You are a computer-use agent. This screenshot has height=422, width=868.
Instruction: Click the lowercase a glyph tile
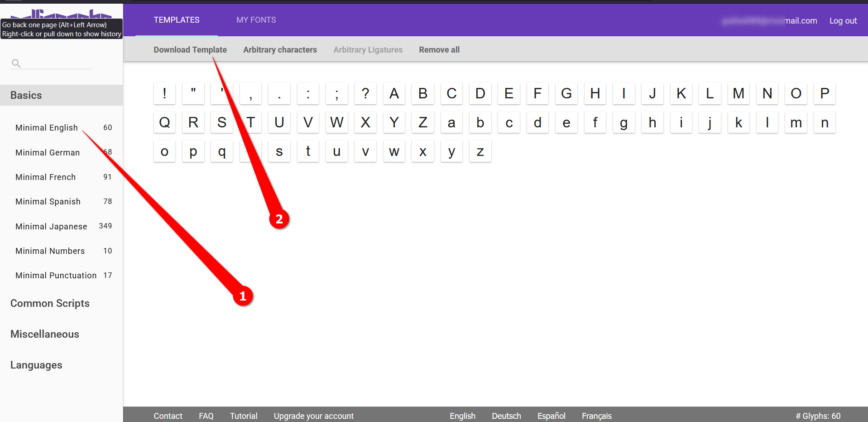pyautogui.click(x=451, y=122)
